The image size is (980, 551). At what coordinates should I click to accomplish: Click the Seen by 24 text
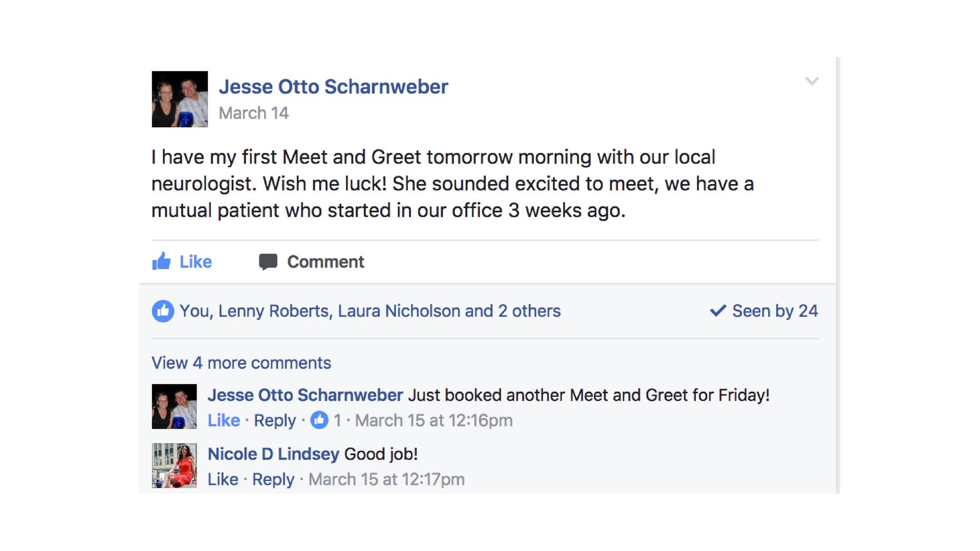[x=775, y=311]
